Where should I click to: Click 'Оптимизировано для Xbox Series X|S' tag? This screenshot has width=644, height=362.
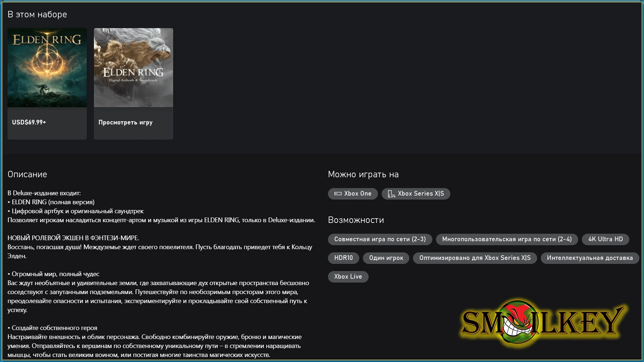coord(475,258)
